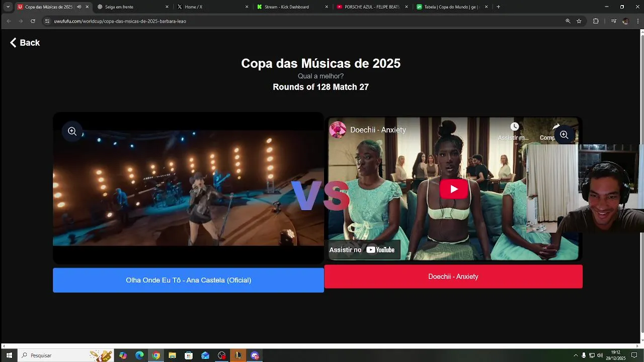Open Chrome extensions puzzle icon
This screenshot has width=644, height=362.
click(x=596, y=21)
